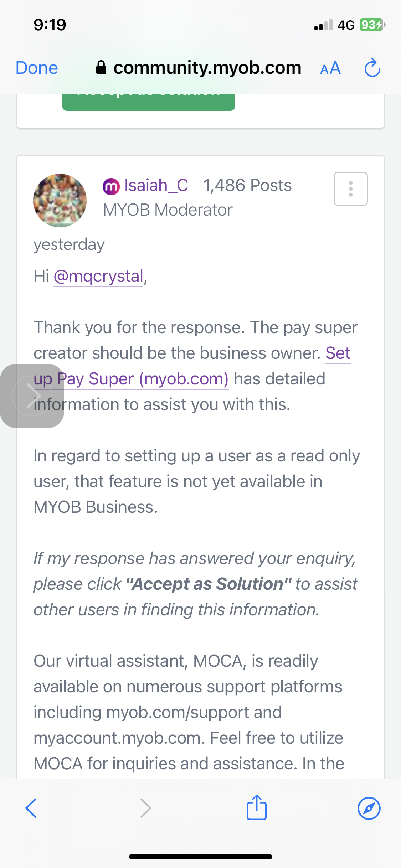Screen dimensions: 401x868
Task: Reload the page with refresh icon
Action: pos(372,68)
